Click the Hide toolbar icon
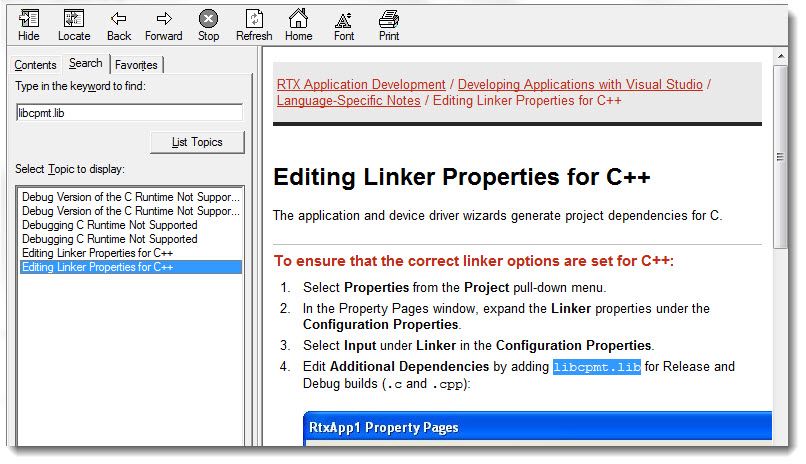 pyautogui.click(x=29, y=24)
